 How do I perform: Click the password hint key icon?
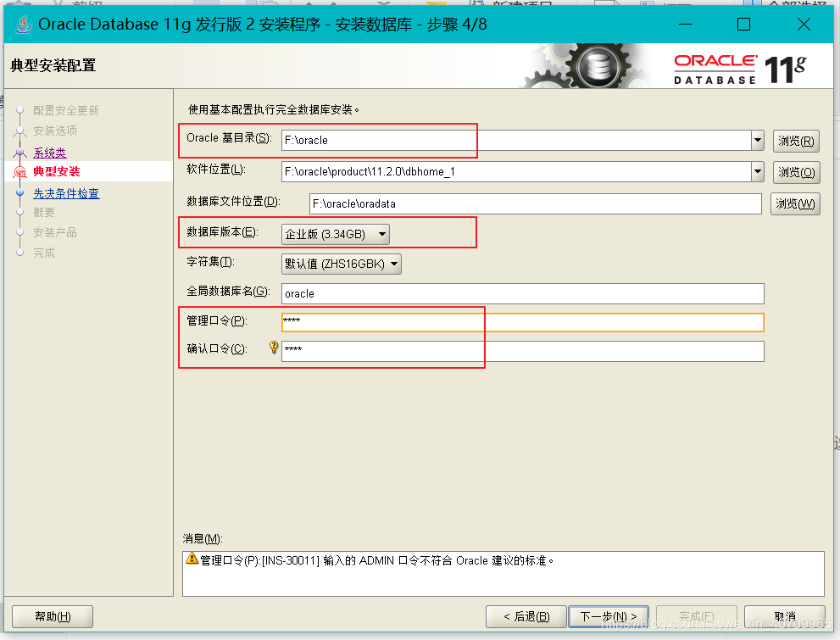tap(274, 348)
